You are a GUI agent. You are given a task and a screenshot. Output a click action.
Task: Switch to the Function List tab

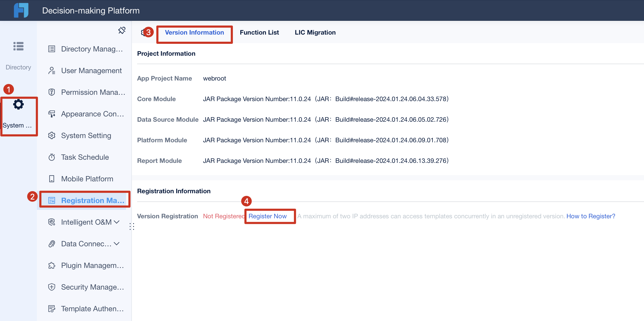pos(259,32)
